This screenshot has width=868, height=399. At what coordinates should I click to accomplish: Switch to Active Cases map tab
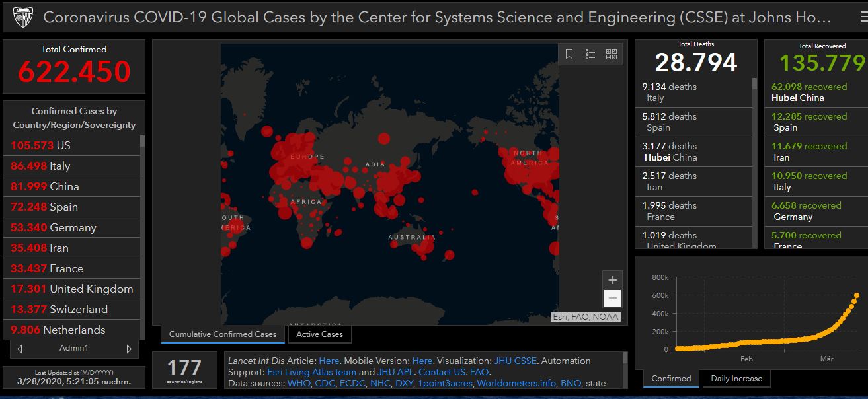tap(319, 334)
